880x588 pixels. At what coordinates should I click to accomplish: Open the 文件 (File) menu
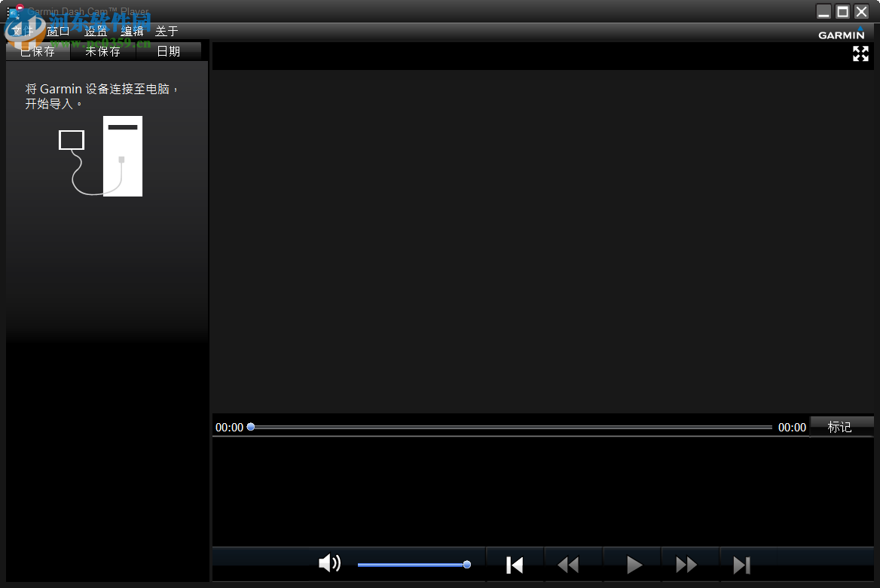pyautogui.click(x=23, y=32)
